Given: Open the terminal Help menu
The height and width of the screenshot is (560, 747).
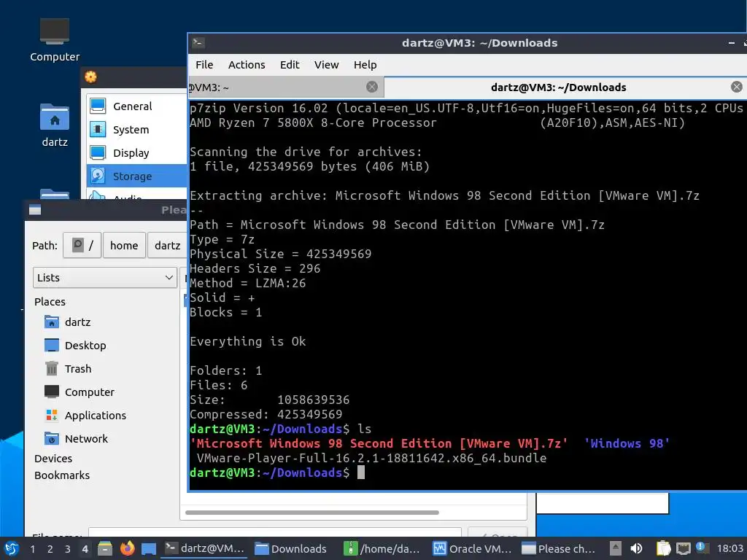Looking at the screenshot, I should tap(365, 65).
